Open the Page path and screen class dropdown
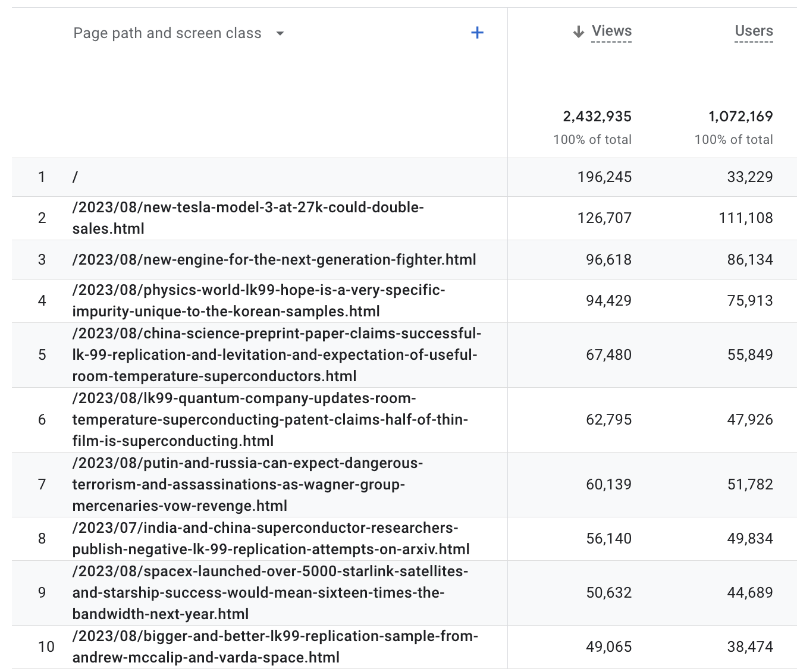 click(280, 33)
